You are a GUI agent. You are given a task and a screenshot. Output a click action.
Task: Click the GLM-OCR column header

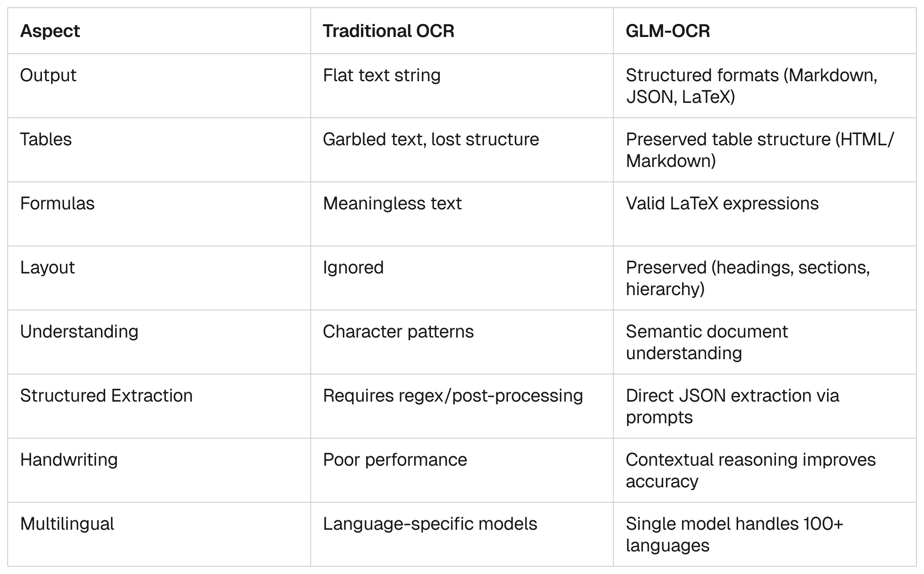pyautogui.click(x=668, y=31)
